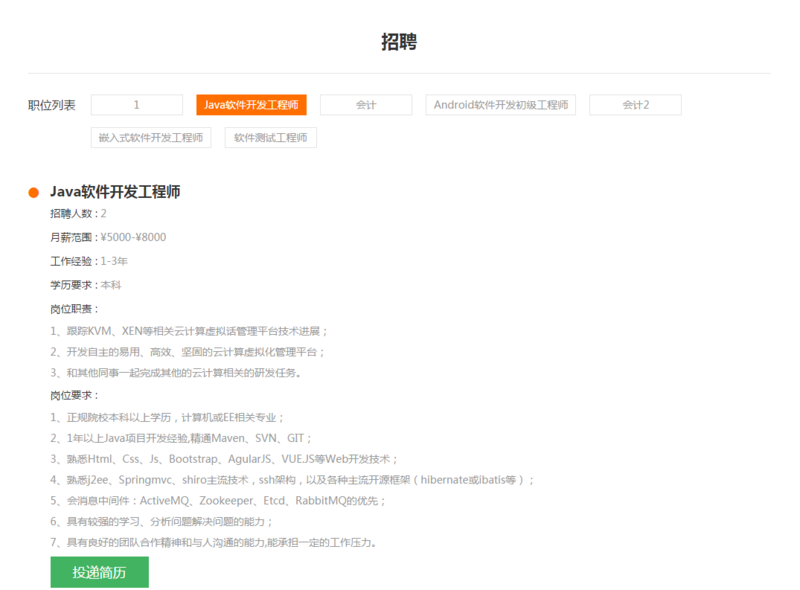The width and height of the screenshot is (800, 590).
Task: Click the 招聘 page heading
Action: coord(399,41)
